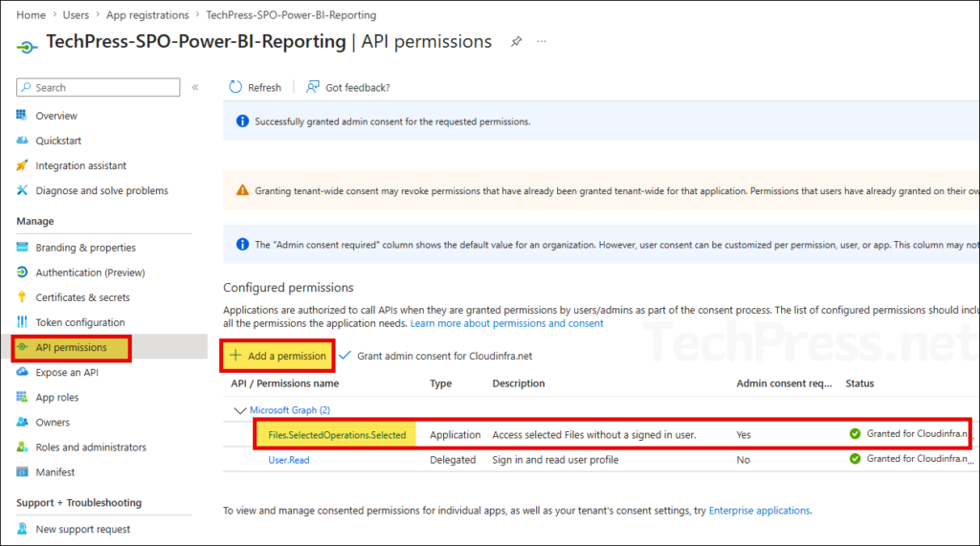Click the Admin consent req... column header

[x=784, y=383]
